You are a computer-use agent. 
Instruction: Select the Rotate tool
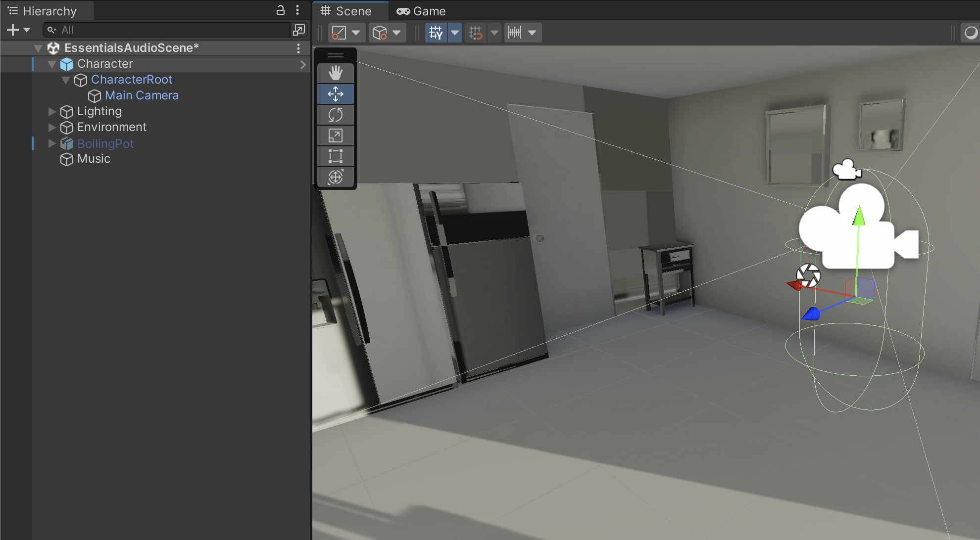[x=335, y=115]
